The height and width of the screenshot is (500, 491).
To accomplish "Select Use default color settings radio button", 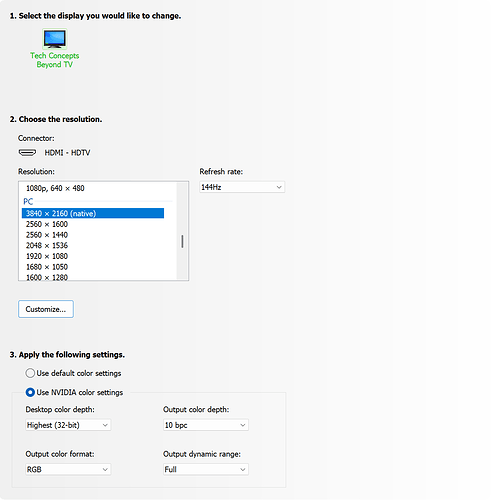I will pos(30,373).
